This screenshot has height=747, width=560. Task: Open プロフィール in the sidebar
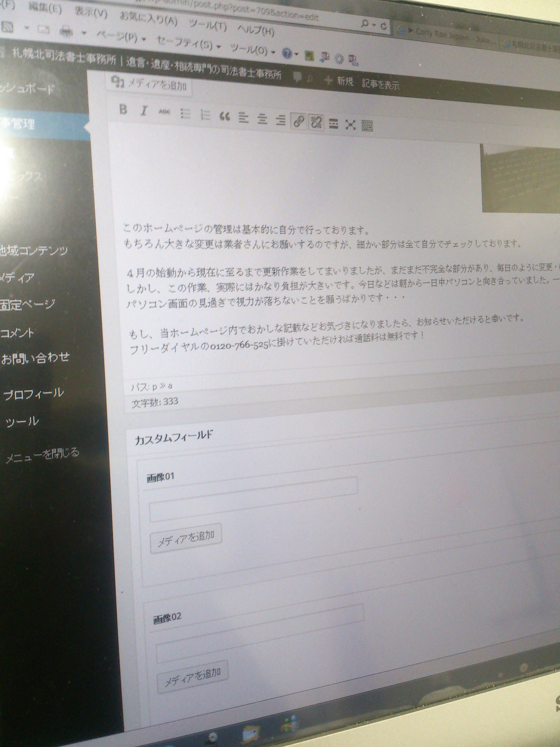(34, 394)
